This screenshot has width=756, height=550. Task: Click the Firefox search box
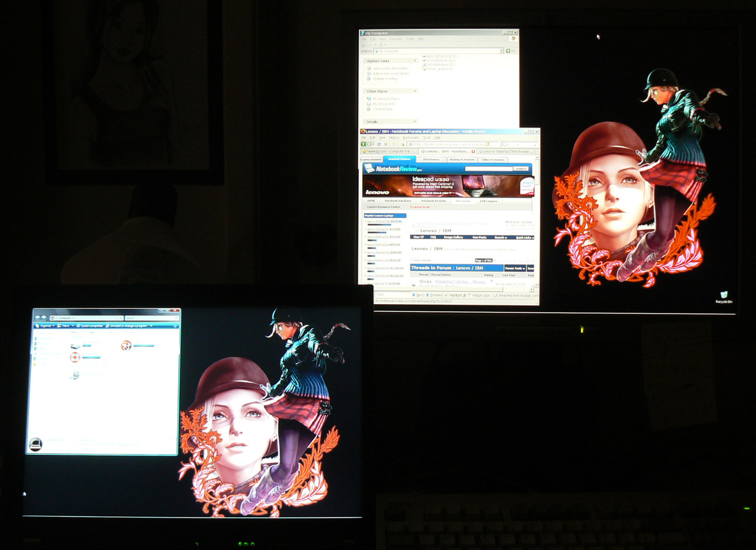519,144
